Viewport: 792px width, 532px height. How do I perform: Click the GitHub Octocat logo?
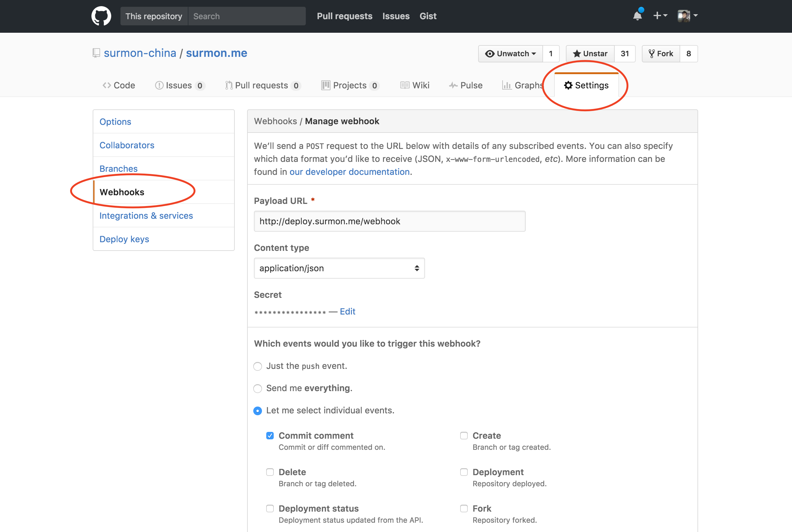(x=101, y=16)
